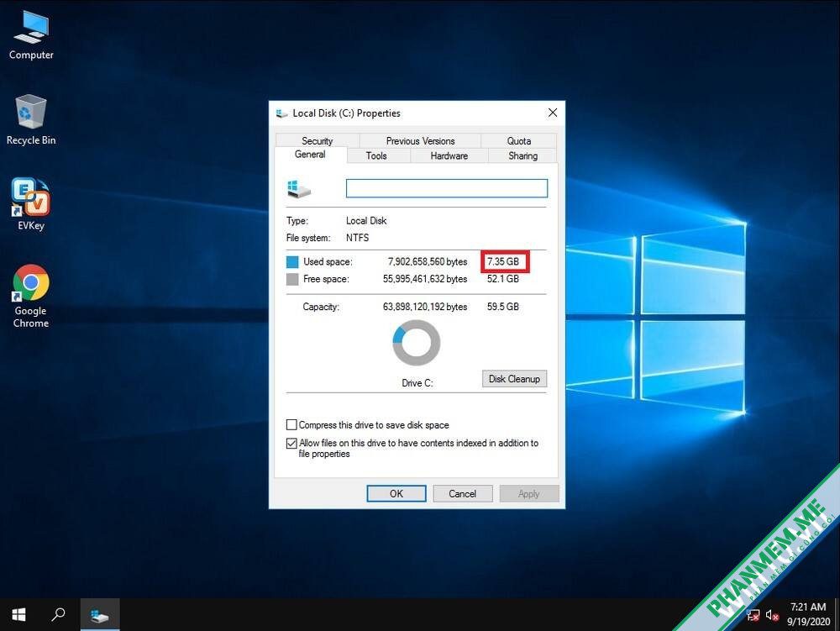
Task: Focus the drive label input field
Action: click(x=447, y=188)
